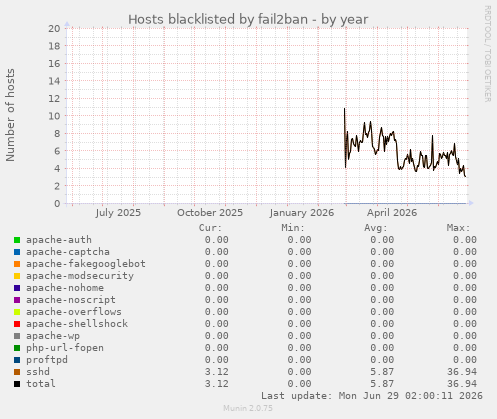This screenshot has height=419, width=497.
Task: Click the blue apache-captcha legend swatch
Action: coord(17,252)
